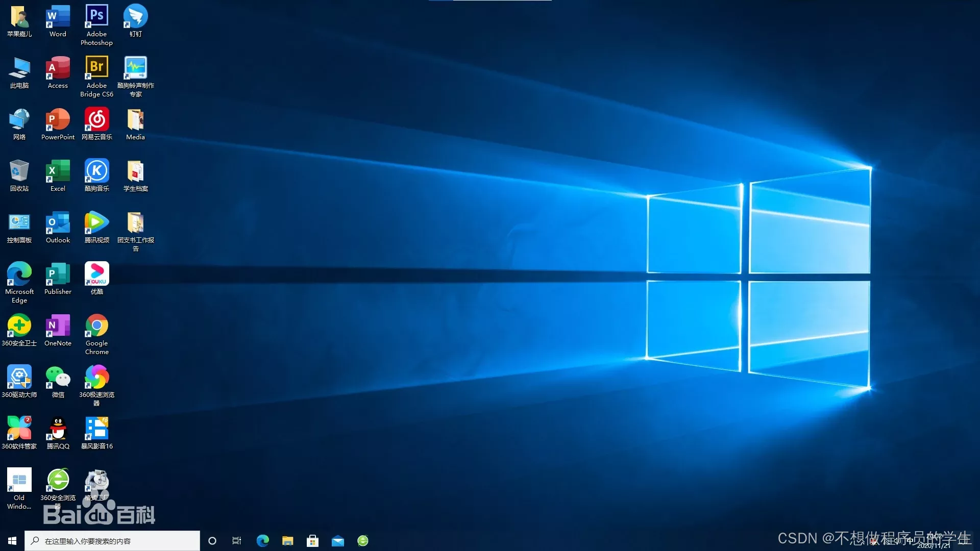Select the 网易云音乐 desktop shortcut
Image resolution: width=980 pixels, height=551 pixels.
[96, 119]
